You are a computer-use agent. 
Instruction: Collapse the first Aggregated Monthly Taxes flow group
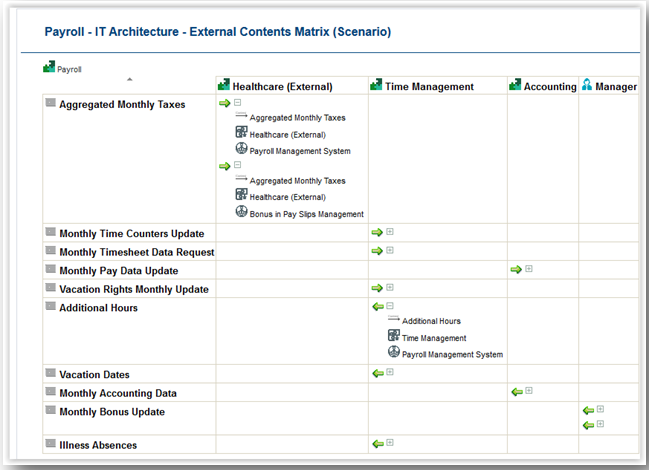click(238, 103)
